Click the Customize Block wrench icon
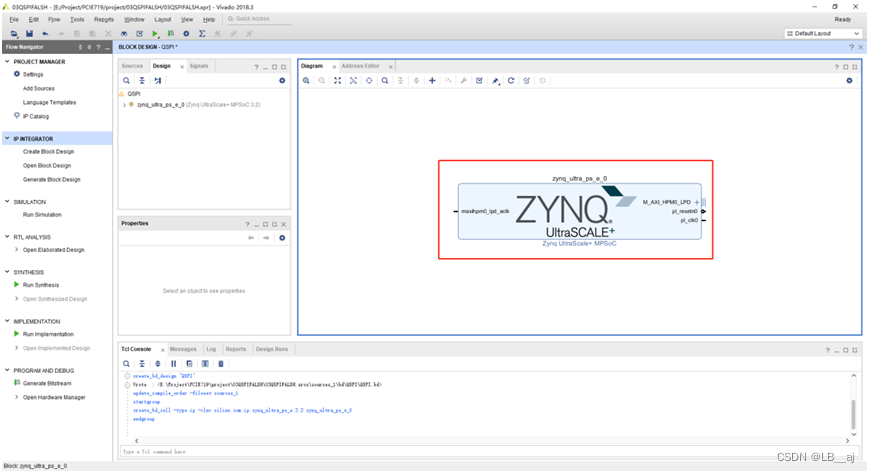Image resolution: width=869 pixels, height=473 pixels. (x=463, y=80)
